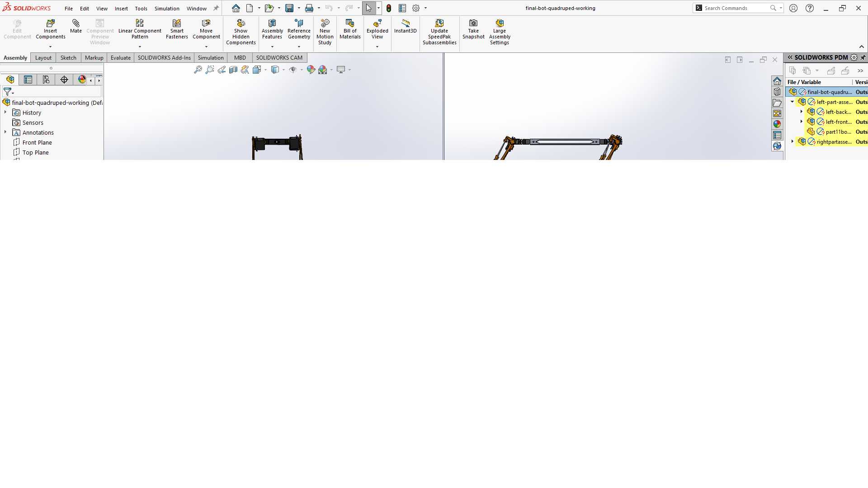
Task: Open Custom Properties in task pane
Action: (x=777, y=135)
